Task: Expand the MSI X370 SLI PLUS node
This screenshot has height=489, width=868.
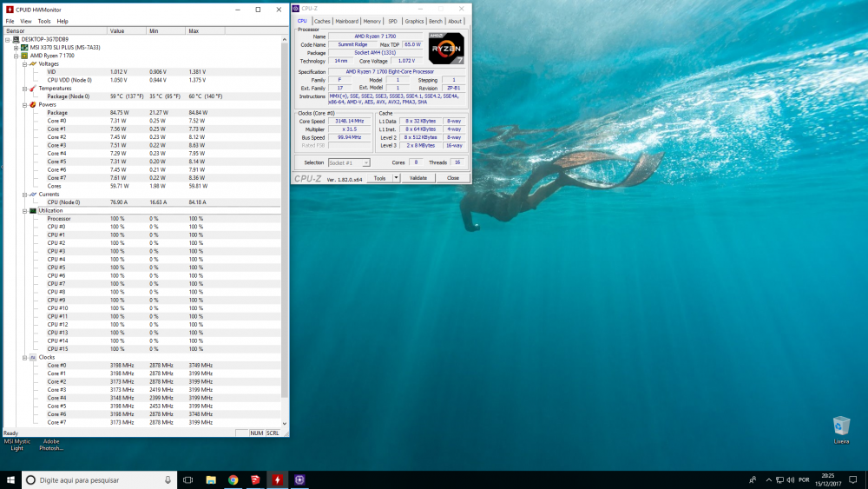Action: pos(16,47)
